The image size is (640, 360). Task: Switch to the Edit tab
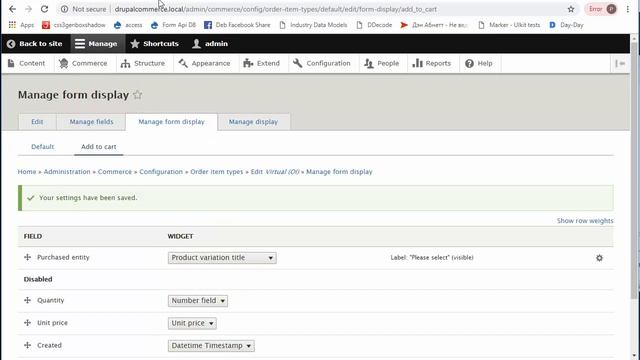(37, 122)
